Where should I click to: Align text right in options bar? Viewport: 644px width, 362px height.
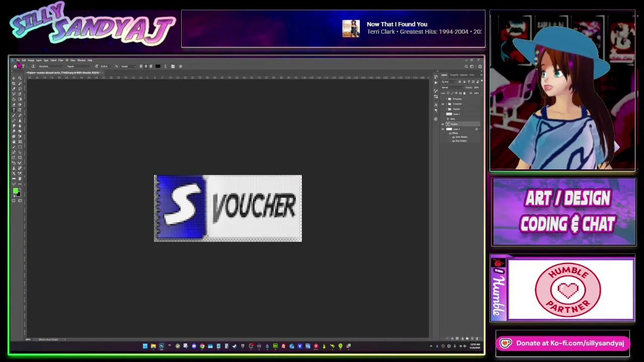click(x=150, y=66)
